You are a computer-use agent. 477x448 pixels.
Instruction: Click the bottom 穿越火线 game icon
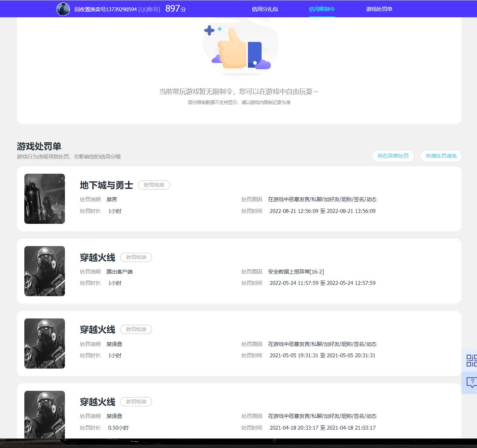[44, 415]
